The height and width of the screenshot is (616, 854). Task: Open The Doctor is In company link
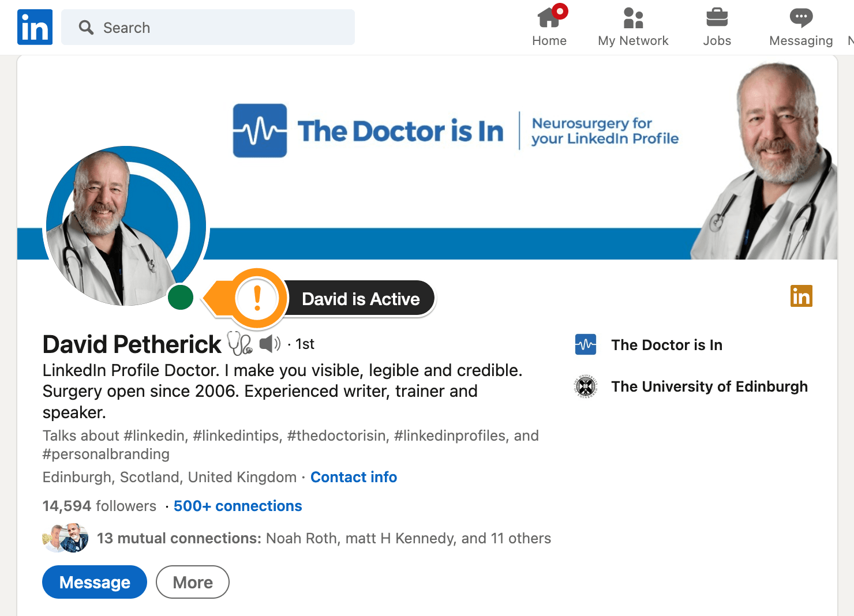(666, 345)
